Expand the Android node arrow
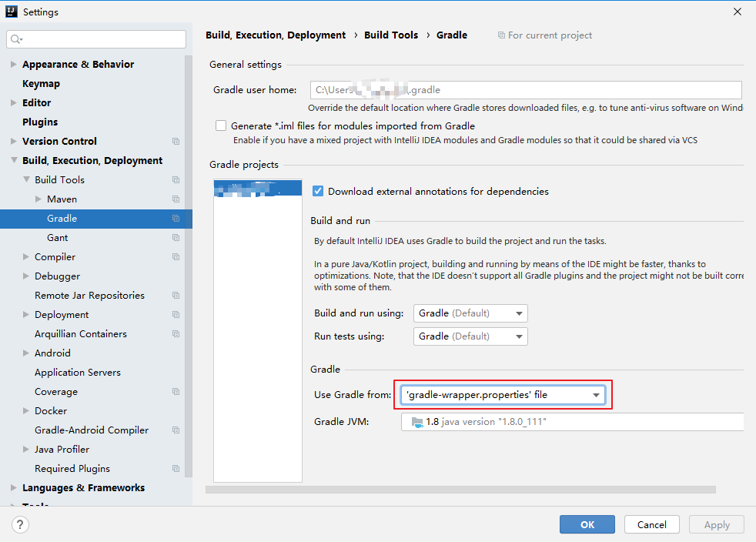756x542 pixels. [26, 353]
